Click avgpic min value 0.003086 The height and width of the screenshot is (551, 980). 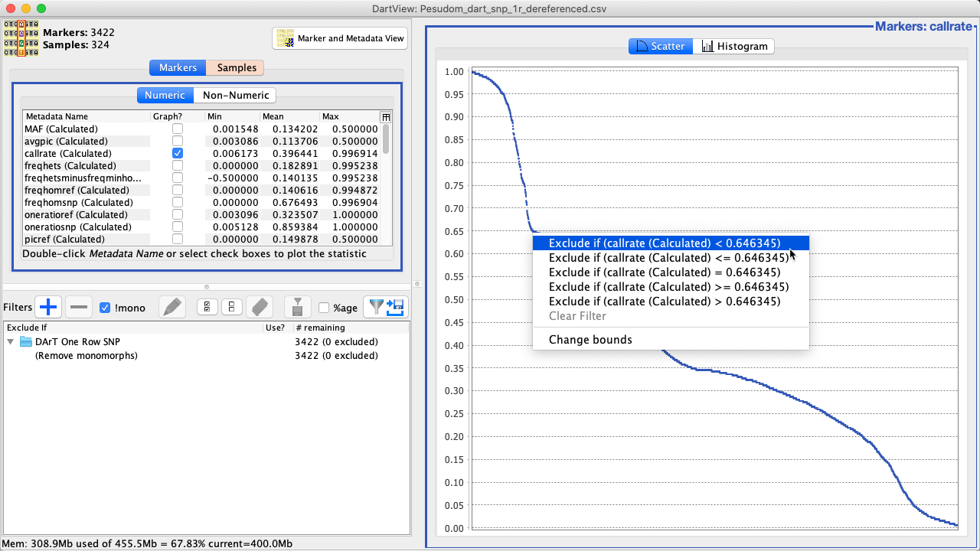pyautogui.click(x=235, y=142)
